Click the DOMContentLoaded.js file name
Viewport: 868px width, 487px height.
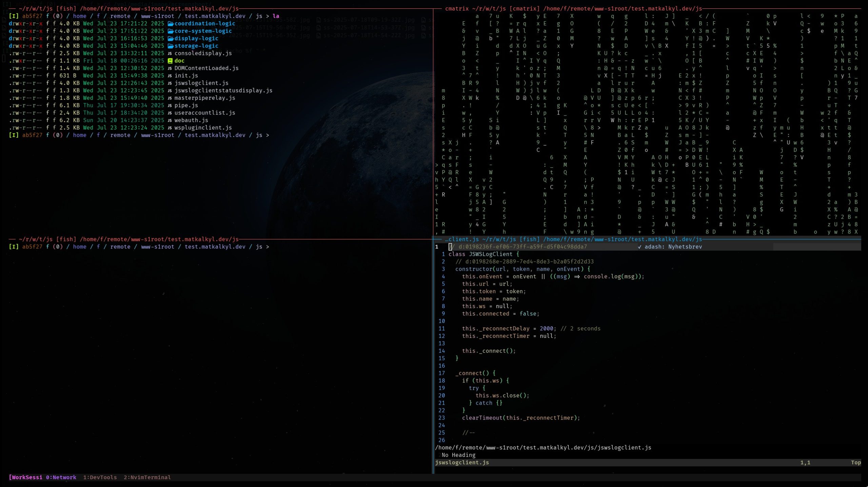(206, 68)
